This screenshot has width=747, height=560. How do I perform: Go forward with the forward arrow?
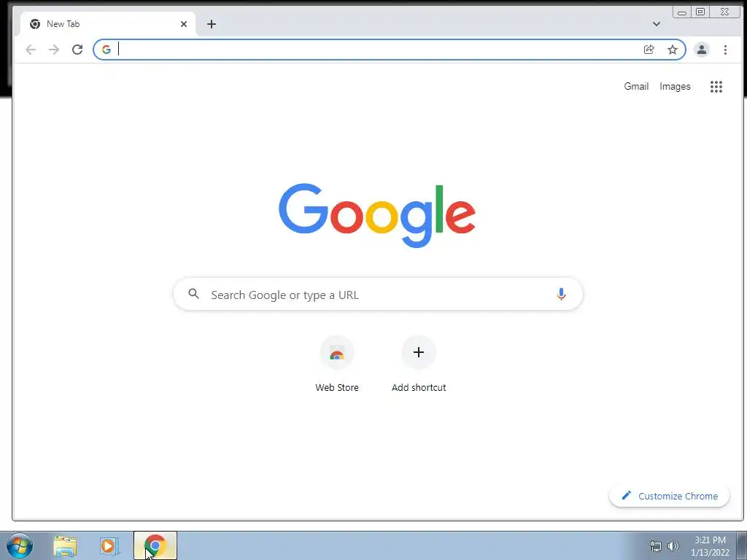pos(54,50)
